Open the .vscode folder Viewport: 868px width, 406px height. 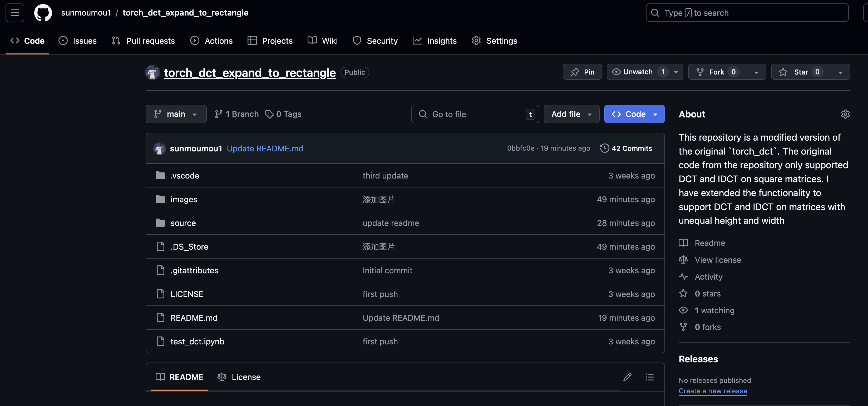tap(185, 176)
